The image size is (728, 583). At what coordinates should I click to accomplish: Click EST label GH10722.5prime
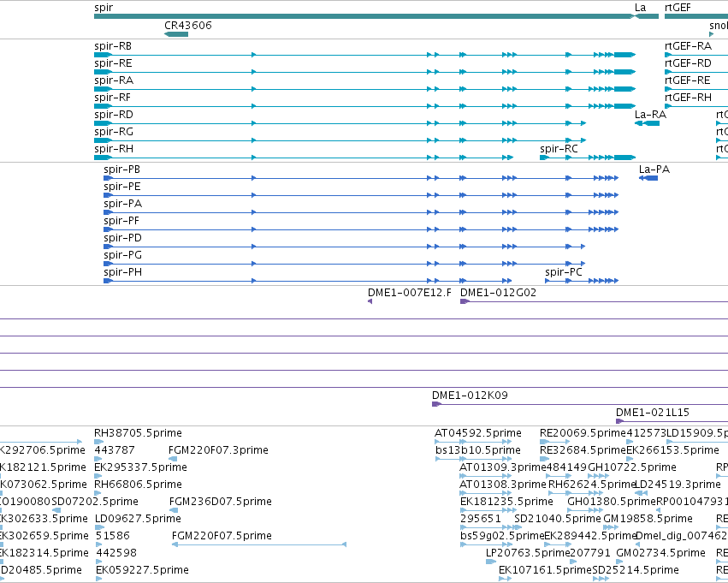[632, 467]
